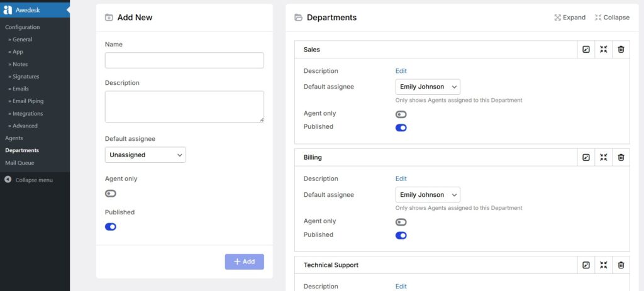The image size is (644, 291).
Task: Delete Technical Support department via trash icon
Action: coord(621,265)
